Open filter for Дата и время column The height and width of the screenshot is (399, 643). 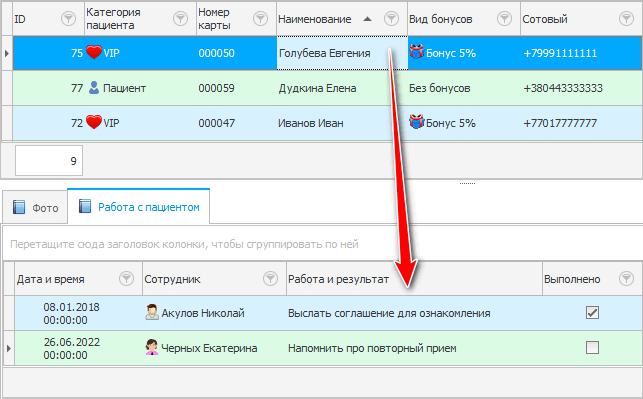(126, 278)
